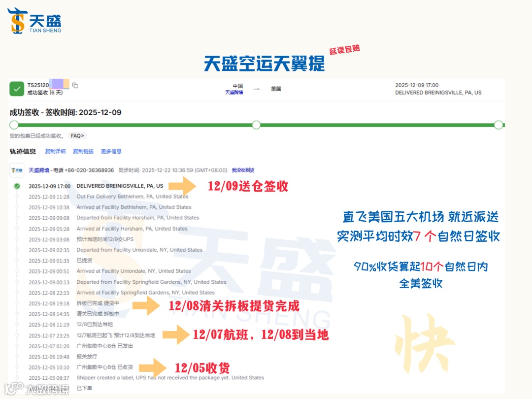Click the 预计当地时间12/9交UPS row
The height and width of the screenshot is (399, 532).
pyautogui.click(x=81, y=239)
